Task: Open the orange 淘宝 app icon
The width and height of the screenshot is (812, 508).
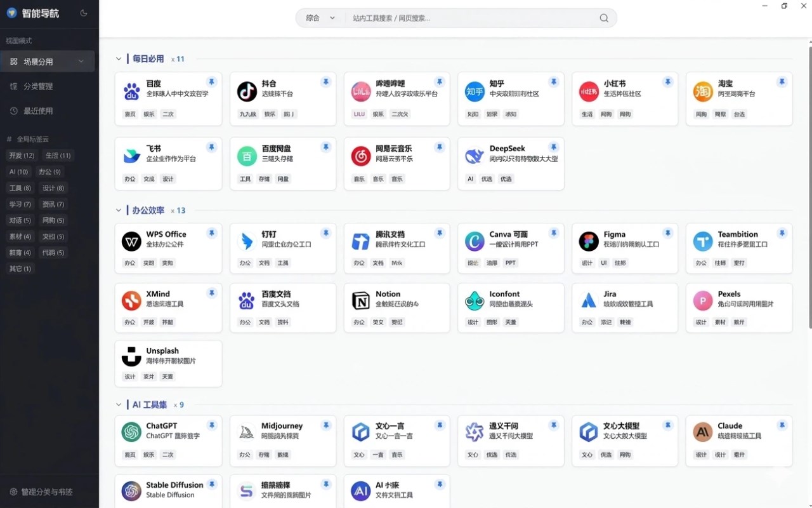Action: (703, 91)
